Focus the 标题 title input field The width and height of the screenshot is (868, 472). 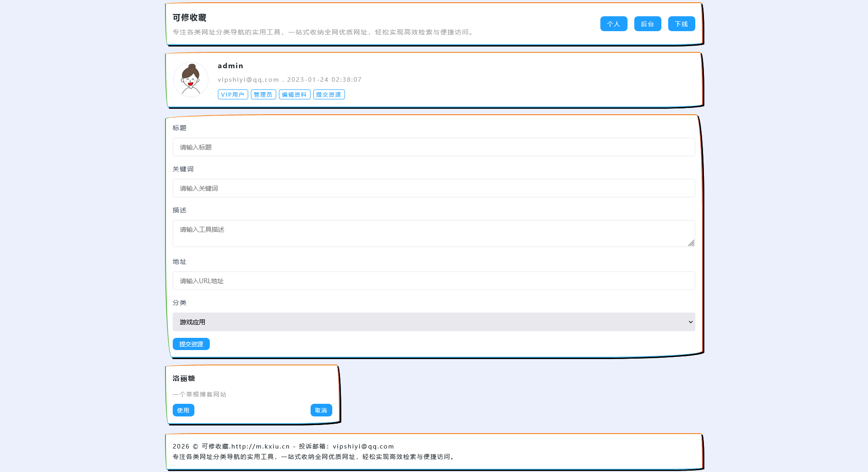coord(434,147)
